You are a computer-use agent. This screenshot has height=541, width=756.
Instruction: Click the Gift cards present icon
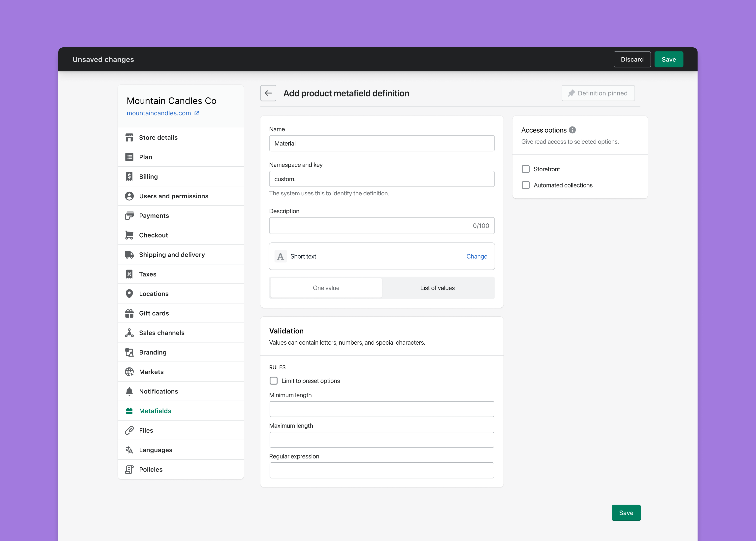129,313
